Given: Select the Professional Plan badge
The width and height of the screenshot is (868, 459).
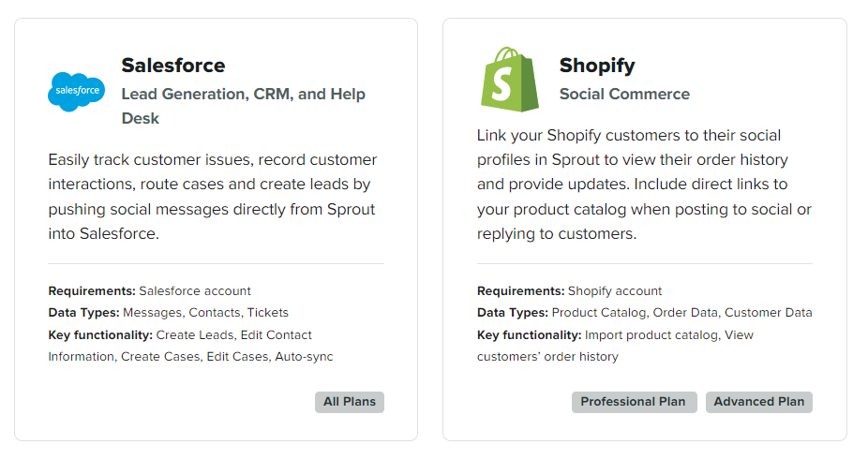Looking at the screenshot, I should pos(634,402).
